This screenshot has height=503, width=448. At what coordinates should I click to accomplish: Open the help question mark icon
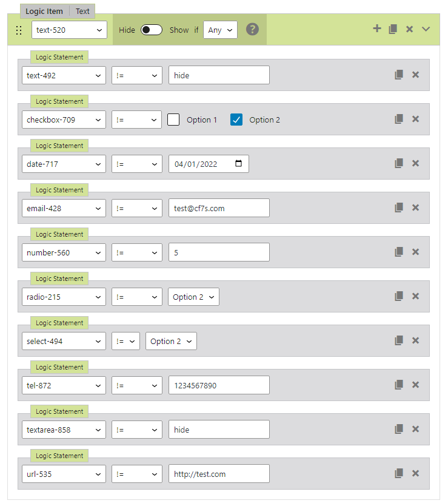pyautogui.click(x=252, y=29)
